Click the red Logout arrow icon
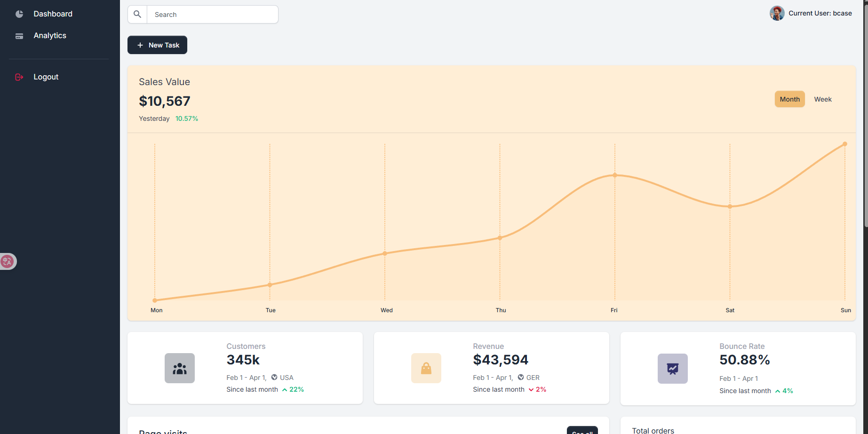This screenshot has width=868, height=434. [19, 77]
